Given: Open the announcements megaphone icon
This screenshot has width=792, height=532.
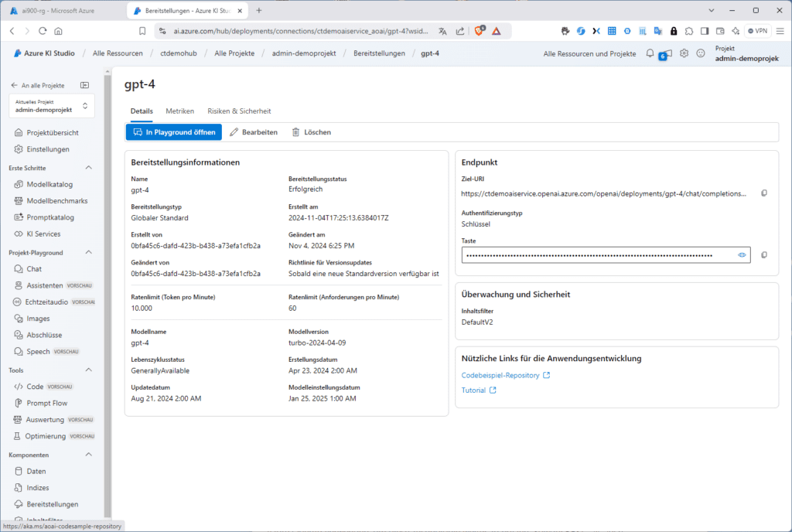Looking at the screenshot, I should [x=666, y=53].
